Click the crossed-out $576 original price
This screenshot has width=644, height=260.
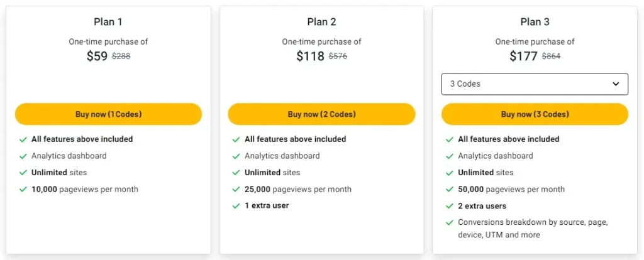(x=338, y=56)
